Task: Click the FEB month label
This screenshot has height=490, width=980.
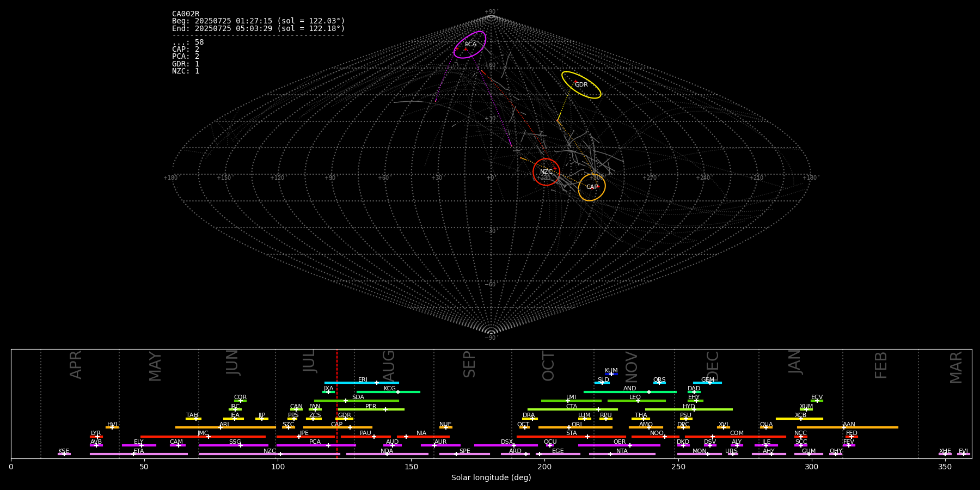Action: click(881, 365)
